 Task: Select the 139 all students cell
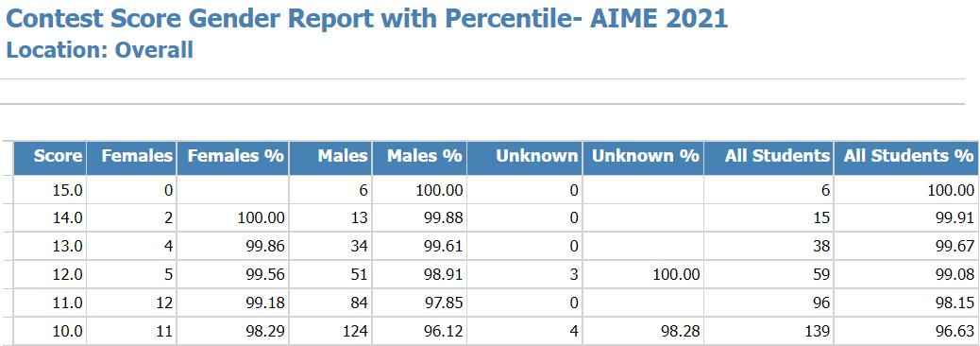[769, 330]
